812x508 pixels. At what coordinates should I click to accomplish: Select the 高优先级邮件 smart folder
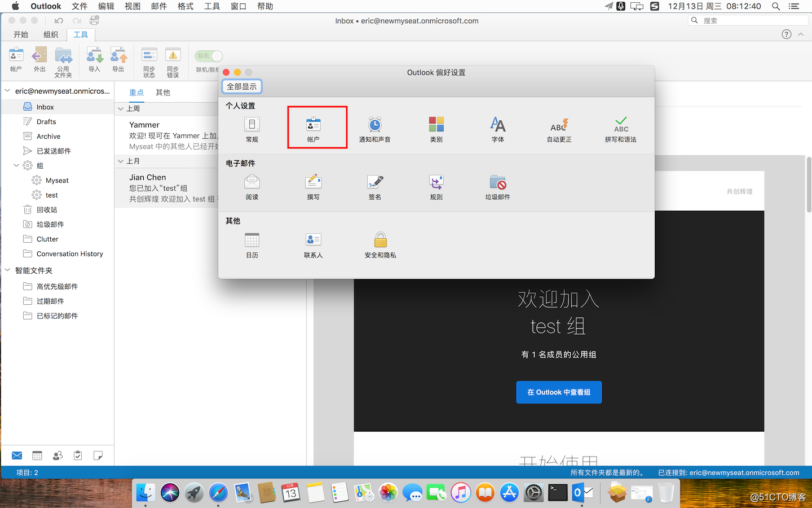tap(58, 286)
